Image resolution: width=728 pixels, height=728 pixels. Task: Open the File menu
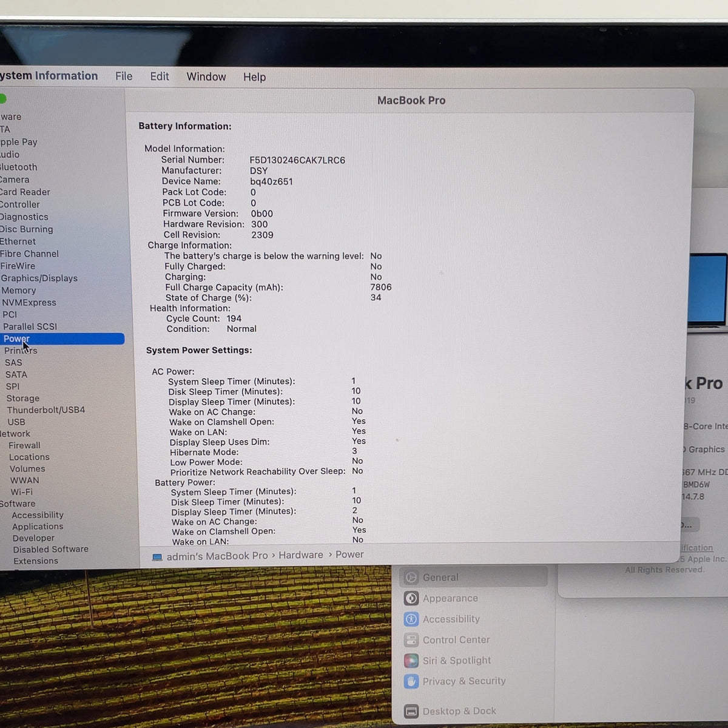pos(124,76)
